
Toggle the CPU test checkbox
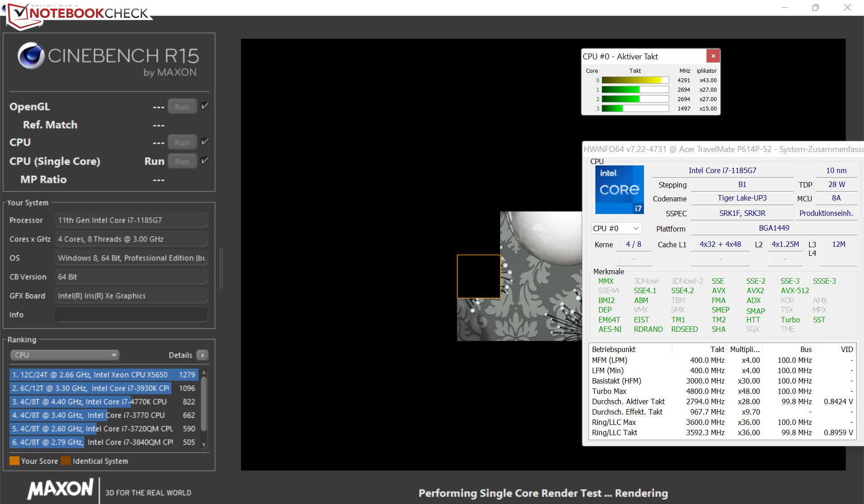[x=205, y=142]
